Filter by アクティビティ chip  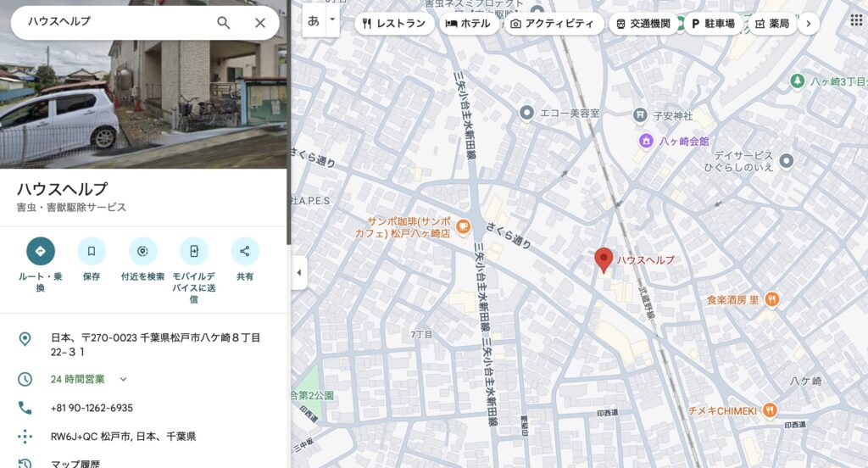553,24
